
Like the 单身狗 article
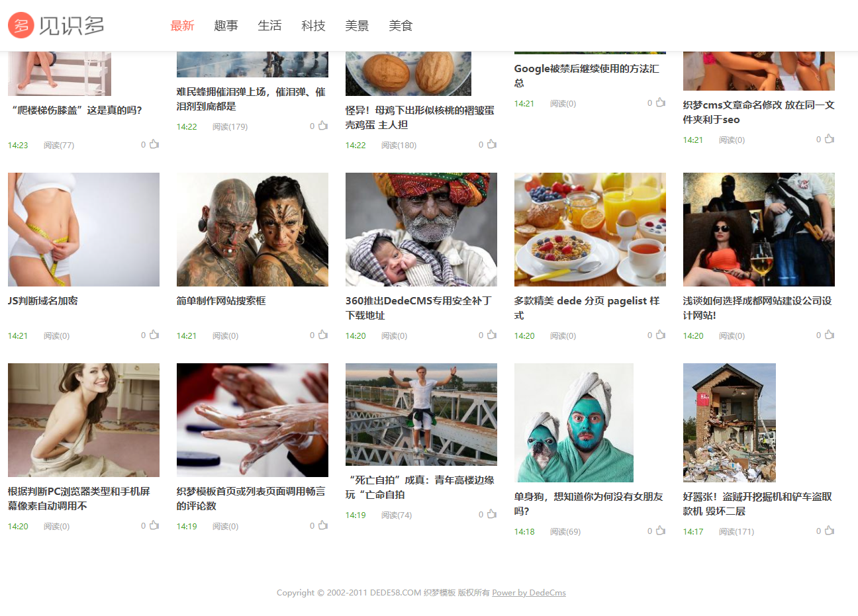coord(661,531)
